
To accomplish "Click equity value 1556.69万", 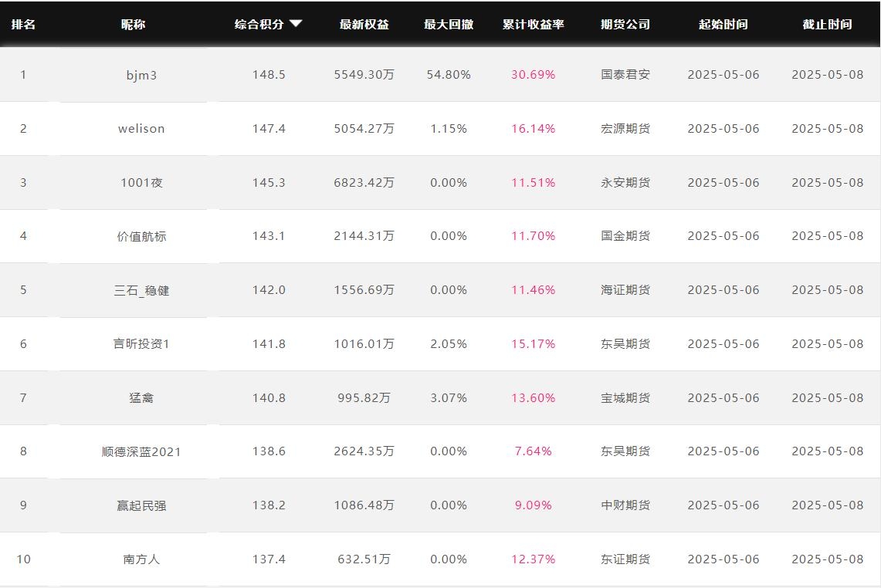I will pos(364,290).
